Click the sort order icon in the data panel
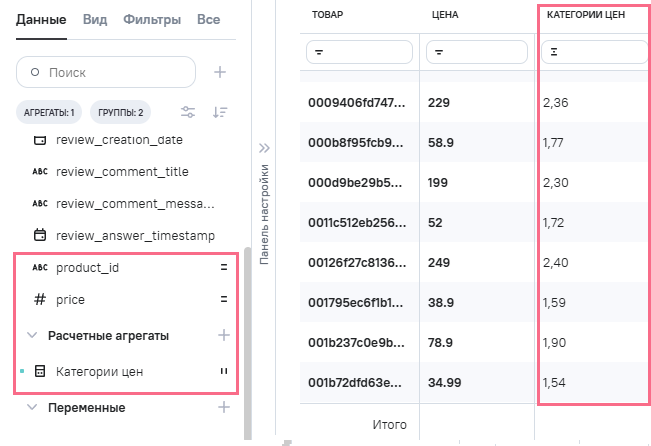651x446 pixels. (x=220, y=112)
